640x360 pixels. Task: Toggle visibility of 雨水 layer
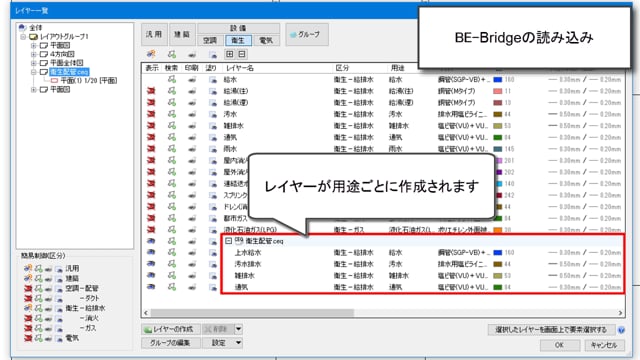click(151, 149)
